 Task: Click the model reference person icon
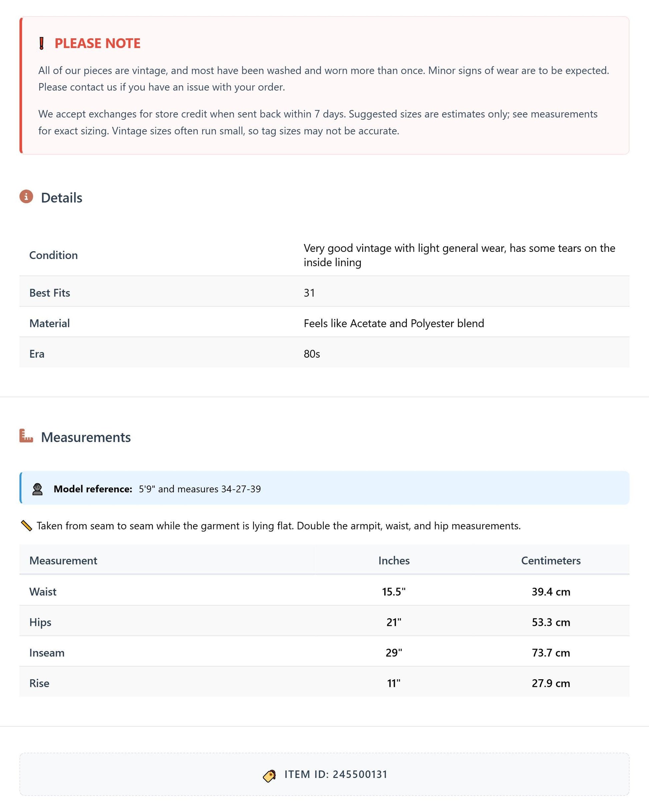37,489
